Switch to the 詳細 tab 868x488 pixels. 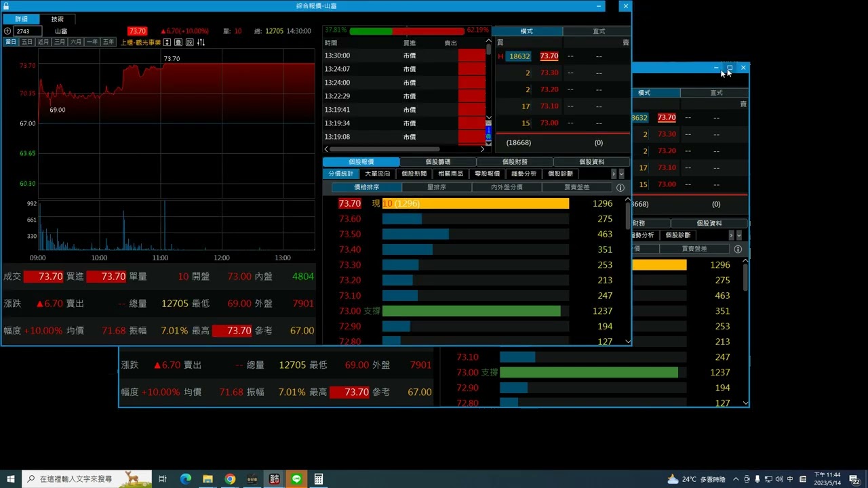click(21, 19)
